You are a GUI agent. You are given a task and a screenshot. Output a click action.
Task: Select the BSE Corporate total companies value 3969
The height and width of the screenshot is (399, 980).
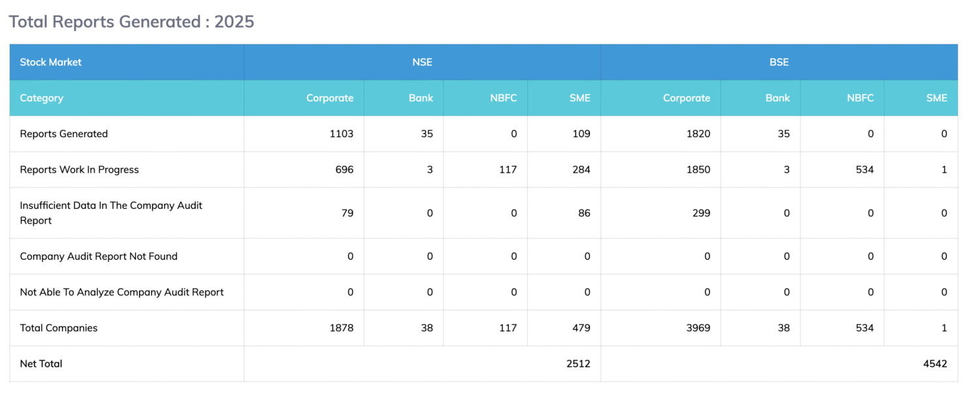point(698,328)
